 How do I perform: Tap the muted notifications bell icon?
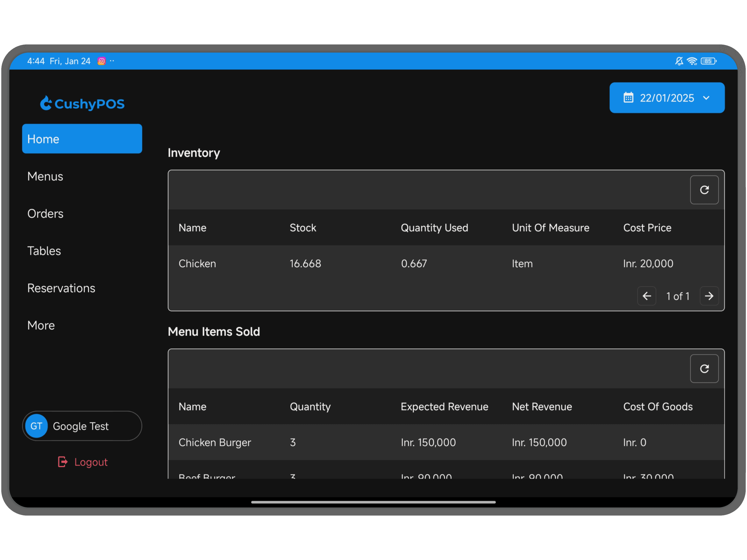[x=679, y=61]
